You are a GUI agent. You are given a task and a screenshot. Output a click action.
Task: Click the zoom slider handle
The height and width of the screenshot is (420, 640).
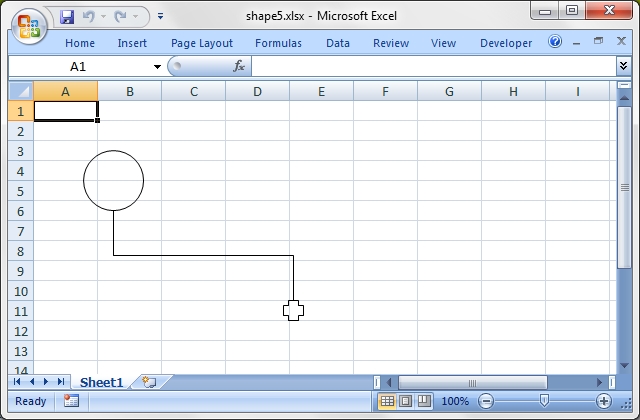[x=544, y=400]
